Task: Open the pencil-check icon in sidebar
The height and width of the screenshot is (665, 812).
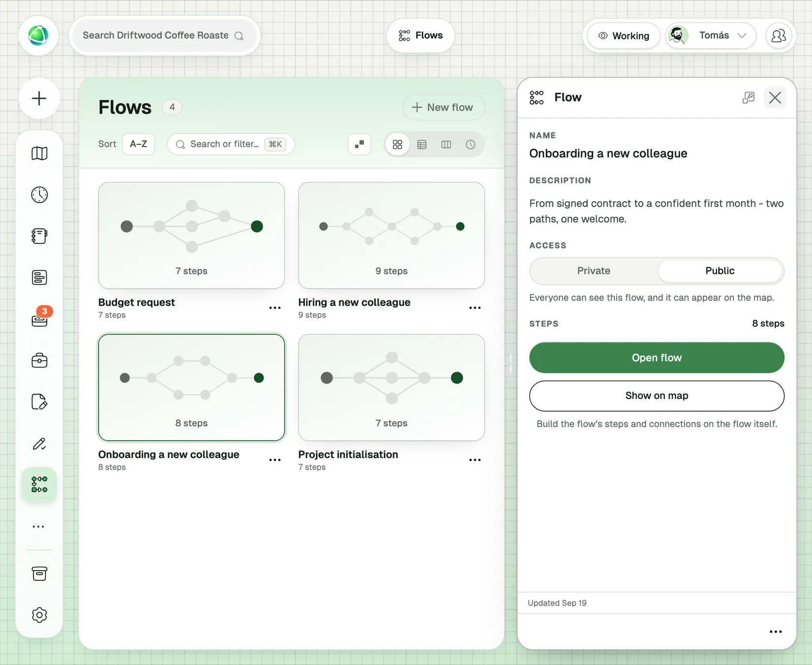Action: (39, 443)
